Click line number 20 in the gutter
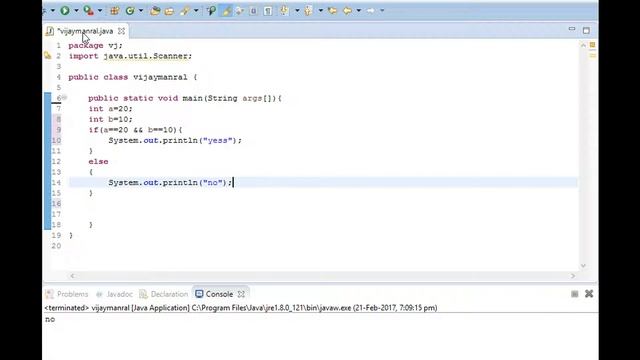Image resolution: width=640 pixels, height=360 pixels. point(56,246)
